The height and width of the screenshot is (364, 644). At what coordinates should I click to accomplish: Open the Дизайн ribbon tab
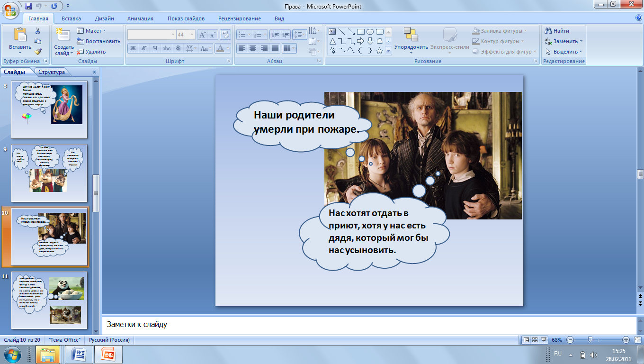point(104,18)
